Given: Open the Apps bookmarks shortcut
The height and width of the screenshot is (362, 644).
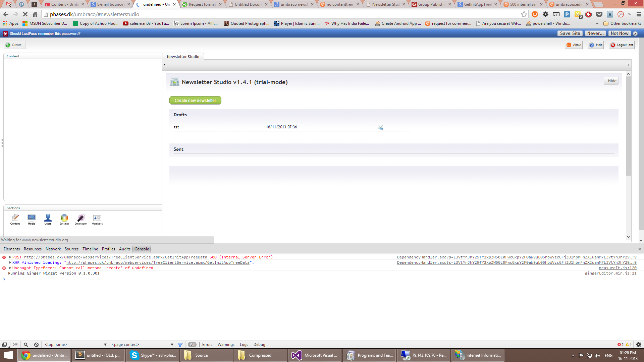Looking at the screenshot, I should tap(10, 23).
